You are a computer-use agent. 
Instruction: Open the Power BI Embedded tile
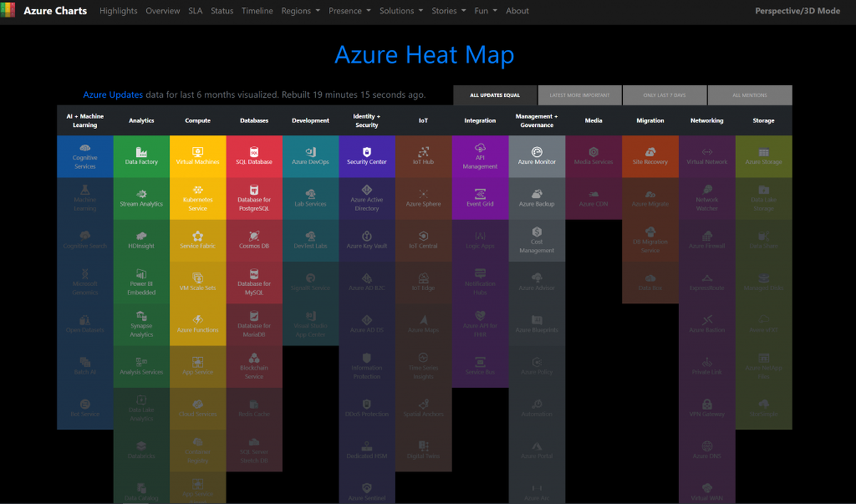[x=141, y=282]
